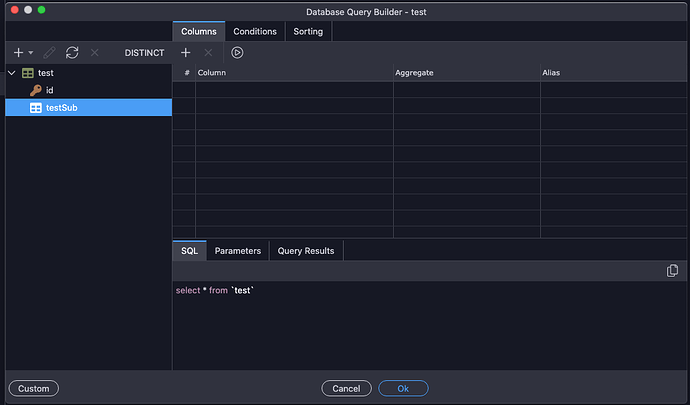Click the # column header
This screenshot has height=405, width=690.
click(x=184, y=73)
